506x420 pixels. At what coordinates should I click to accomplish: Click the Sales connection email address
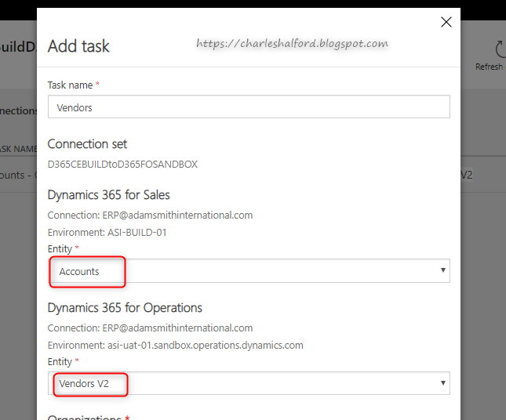(x=177, y=215)
